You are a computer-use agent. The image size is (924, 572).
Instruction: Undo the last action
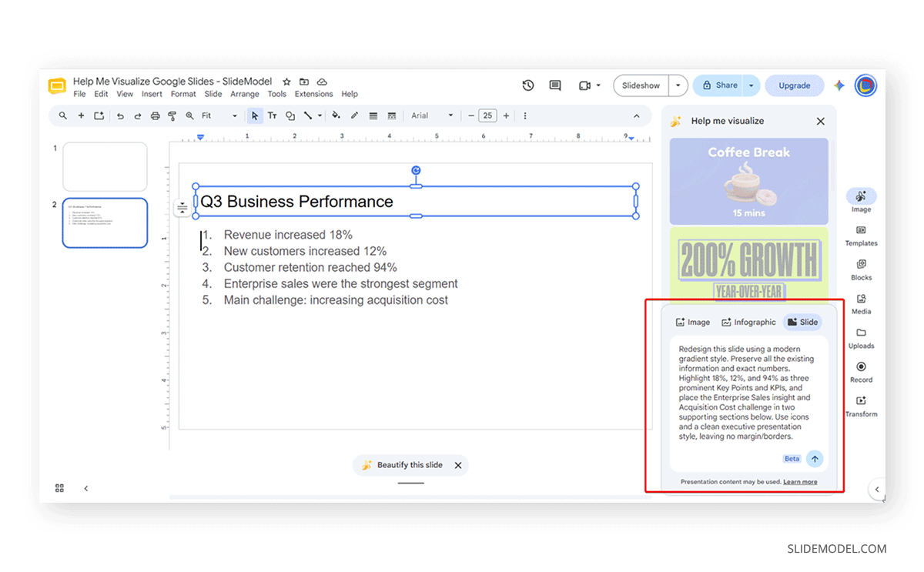point(120,115)
